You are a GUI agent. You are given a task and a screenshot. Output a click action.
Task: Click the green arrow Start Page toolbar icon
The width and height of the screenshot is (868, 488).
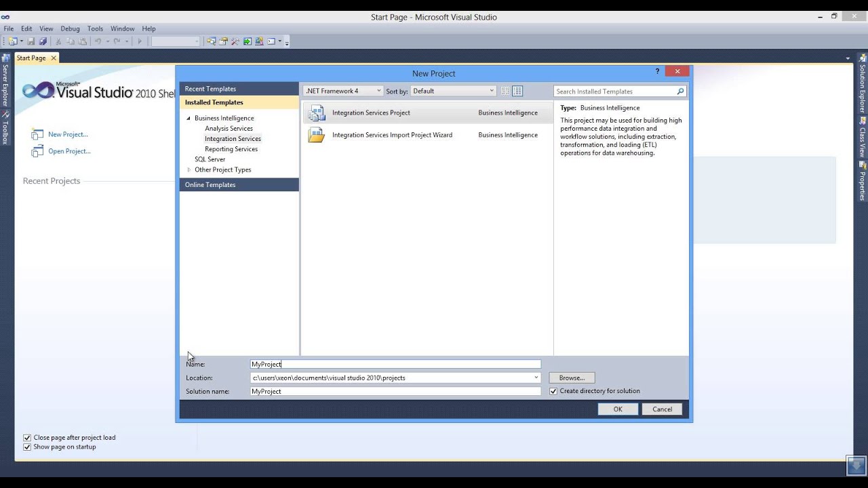click(x=248, y=41)
